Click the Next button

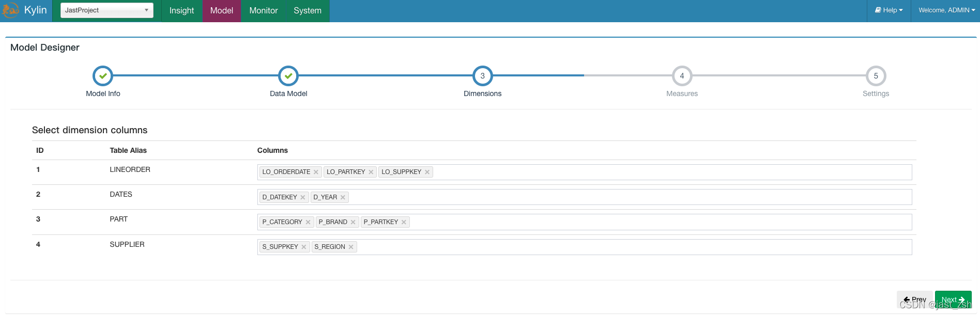click(953, 300)
